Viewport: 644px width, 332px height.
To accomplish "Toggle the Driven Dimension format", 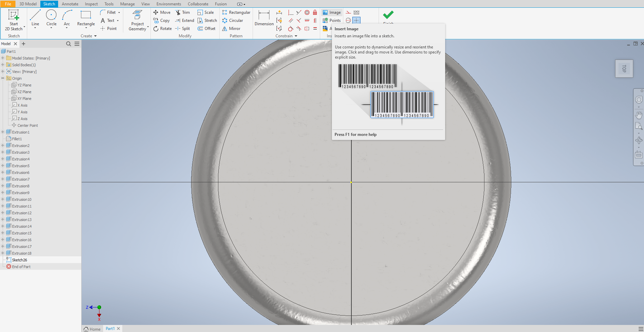I will 356,12.
